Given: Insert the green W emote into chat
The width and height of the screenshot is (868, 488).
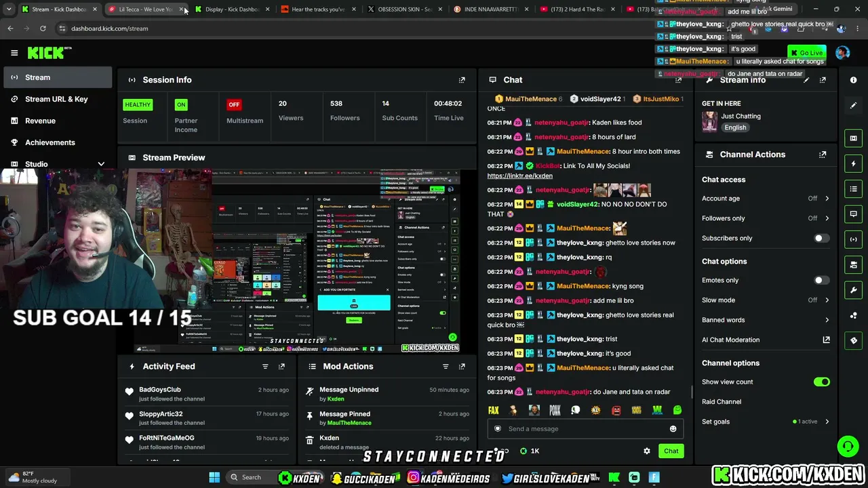Looking at the screenshot, I should (x=657, y=410).
